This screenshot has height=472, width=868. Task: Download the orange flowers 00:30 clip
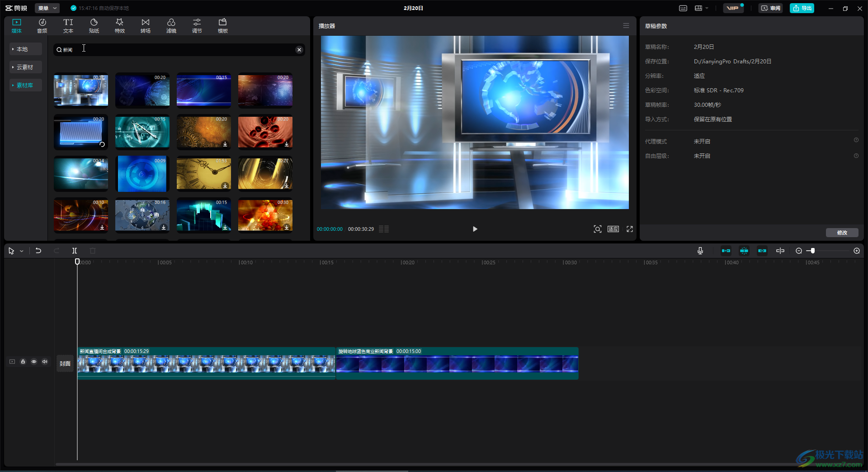[x=287, y=227]
